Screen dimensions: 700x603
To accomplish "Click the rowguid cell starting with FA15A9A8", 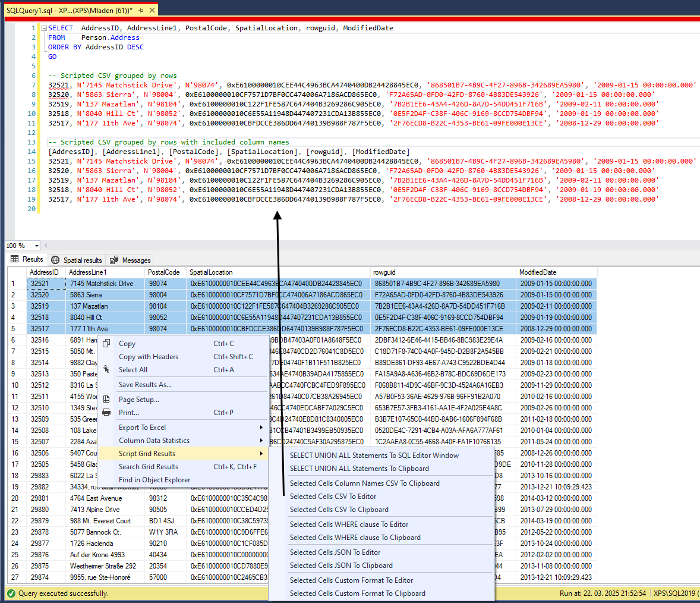I will pos(443,374).
